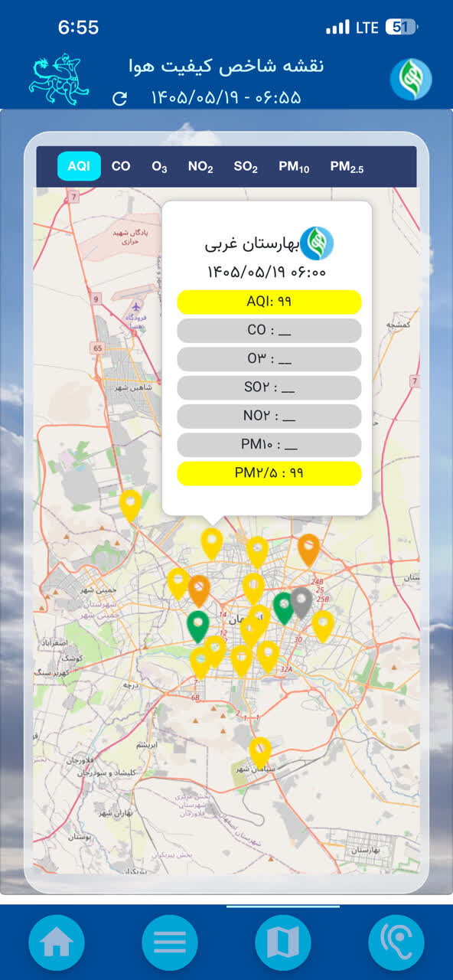Select the gray station marker on map
453x980 pixels.
tap(301, 603)
